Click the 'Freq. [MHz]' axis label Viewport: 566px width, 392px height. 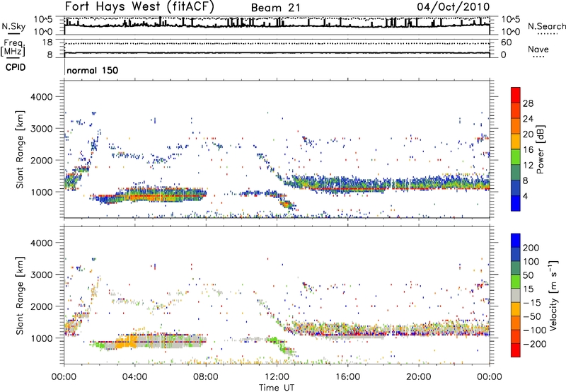pos(13,47)
